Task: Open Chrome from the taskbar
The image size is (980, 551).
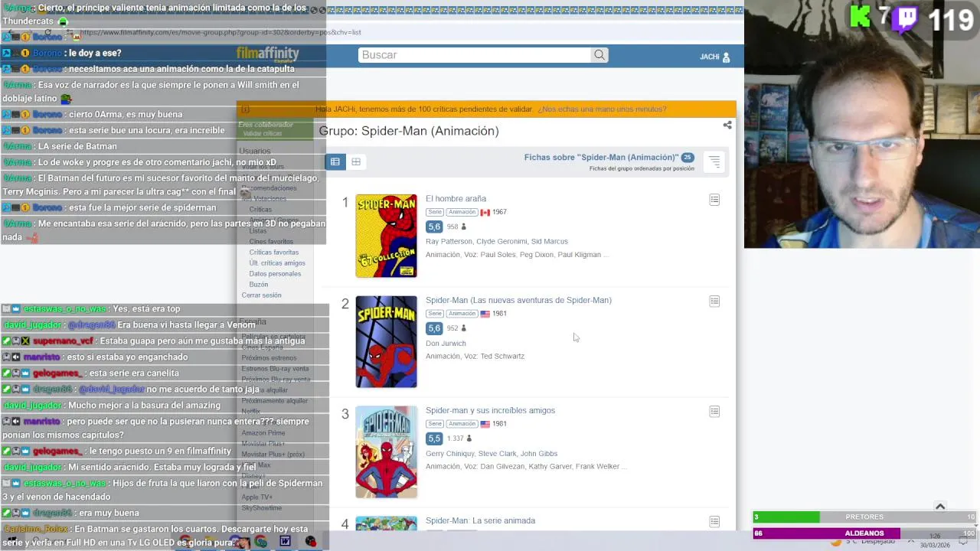Action: [x=261, y=542]
